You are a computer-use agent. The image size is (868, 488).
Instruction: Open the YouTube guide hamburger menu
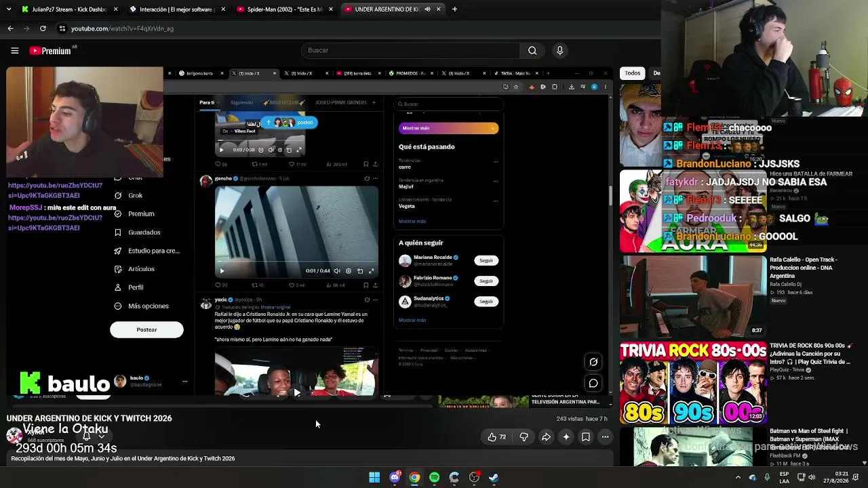(14, 50)
